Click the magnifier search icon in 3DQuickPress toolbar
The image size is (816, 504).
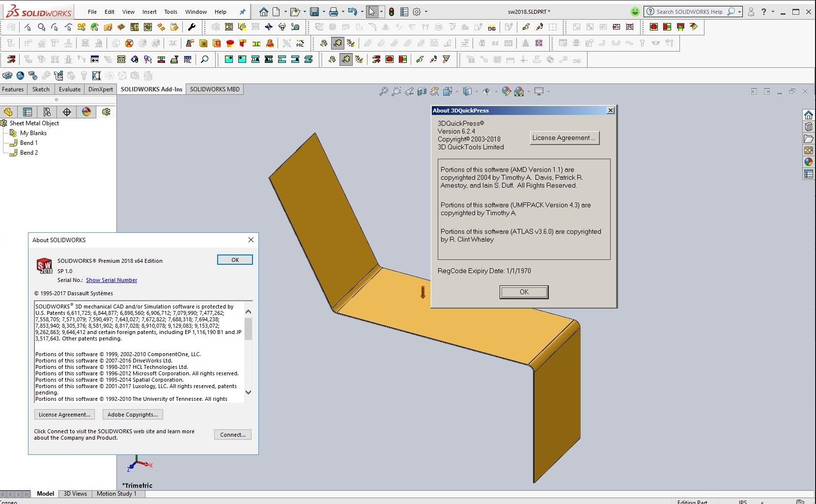pyautogui.click(x=204, y=59)
